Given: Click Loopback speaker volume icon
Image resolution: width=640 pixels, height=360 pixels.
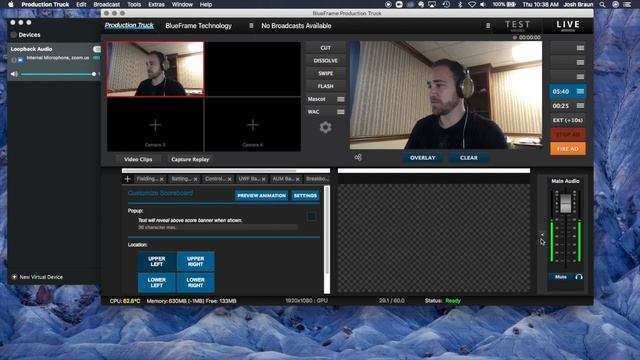Looking at the screenshot, I should coord(14,74).
